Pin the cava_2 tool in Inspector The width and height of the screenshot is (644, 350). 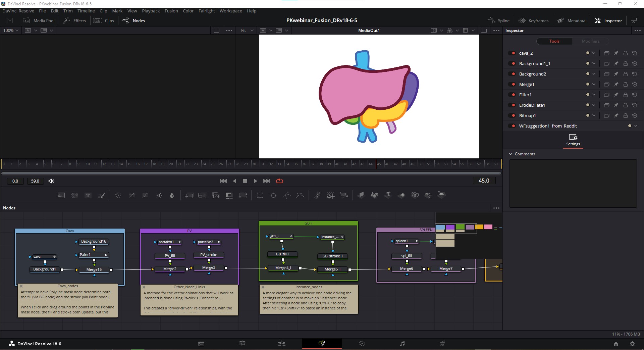[616, 53]
